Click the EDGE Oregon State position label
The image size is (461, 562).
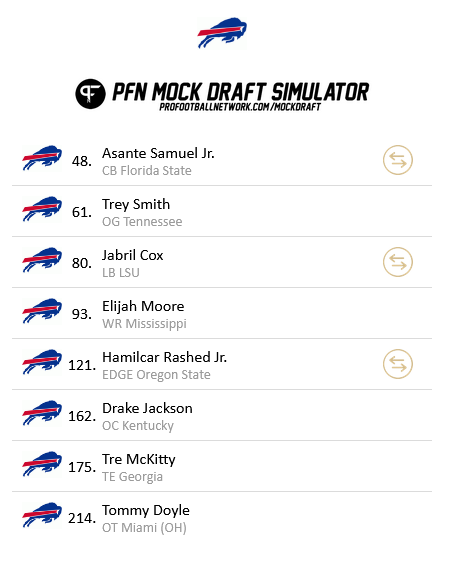[x=156, y=375]
